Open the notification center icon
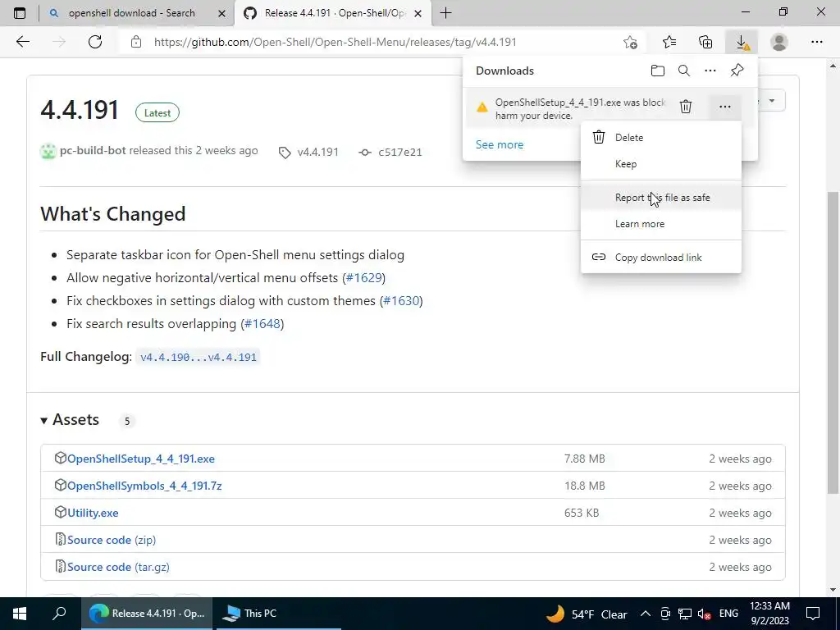This screenshot has width=840, height=630. (813, 614)
